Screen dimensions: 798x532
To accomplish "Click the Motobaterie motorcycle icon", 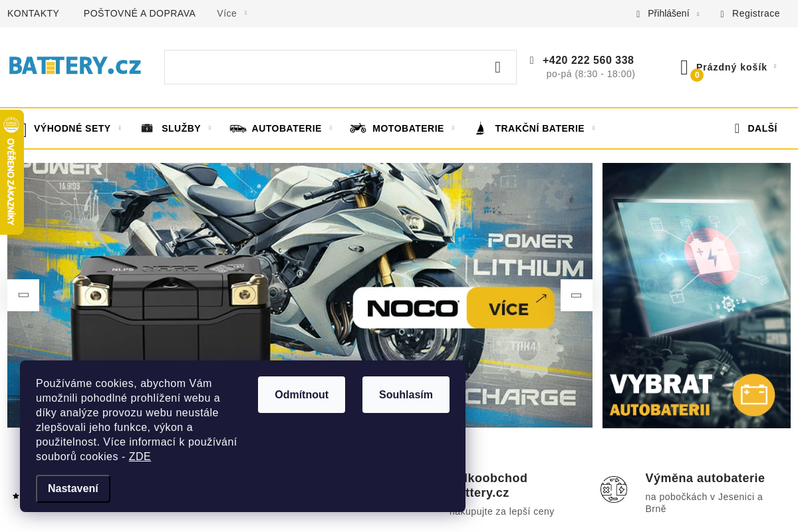I will click(x=358, y=128).
